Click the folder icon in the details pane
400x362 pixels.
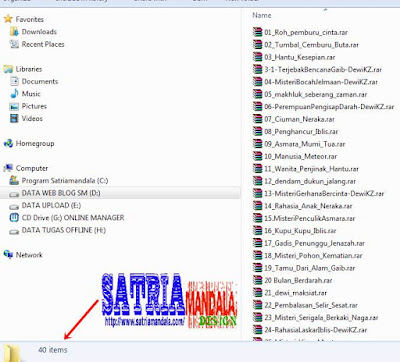13,353
